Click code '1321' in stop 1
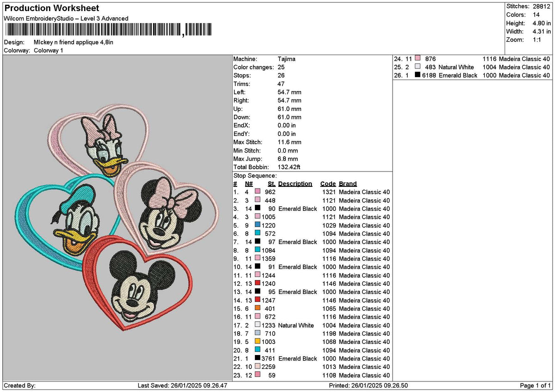This screenshot has width=555, height=392. (328, 192)
